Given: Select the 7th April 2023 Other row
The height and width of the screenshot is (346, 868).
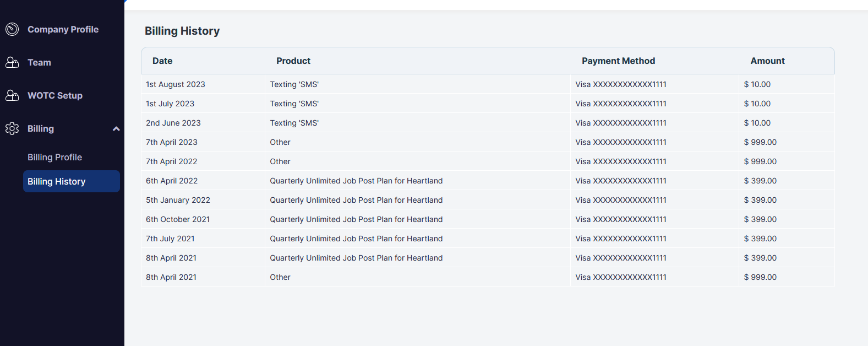Looking at the screenshot, I should (488, 142).
